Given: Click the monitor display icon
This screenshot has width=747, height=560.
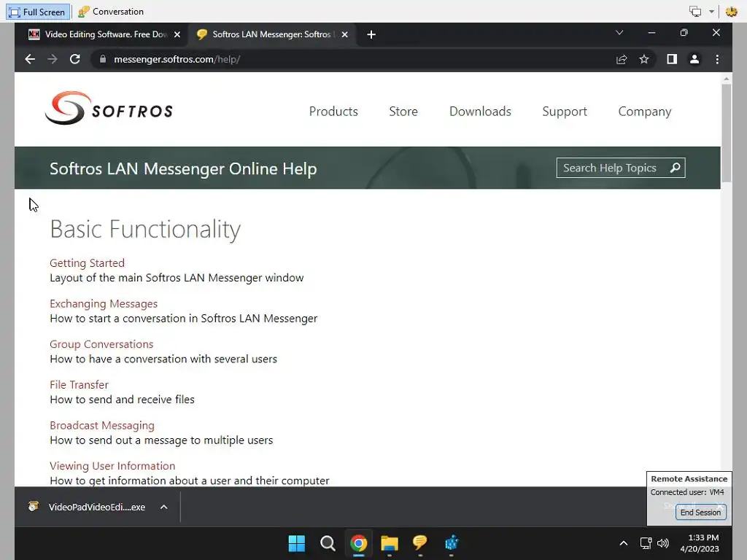Looking at the screenshot, I should coord(695,12).
